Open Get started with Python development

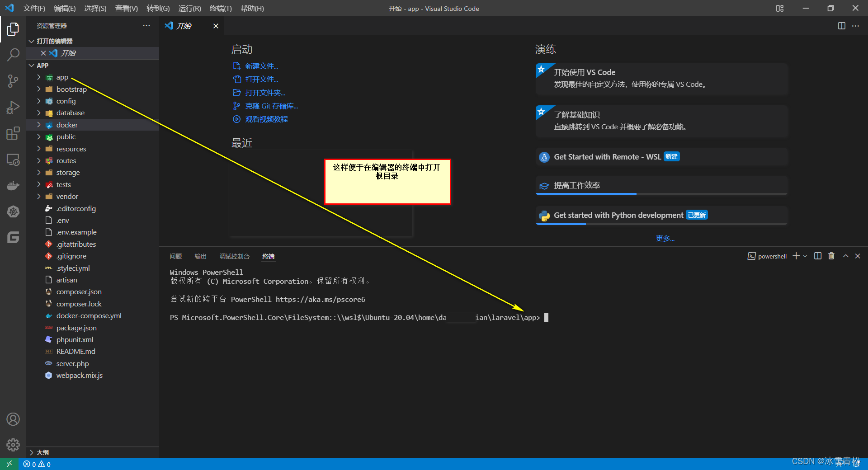pyautogui.click(x=662, y=215)
